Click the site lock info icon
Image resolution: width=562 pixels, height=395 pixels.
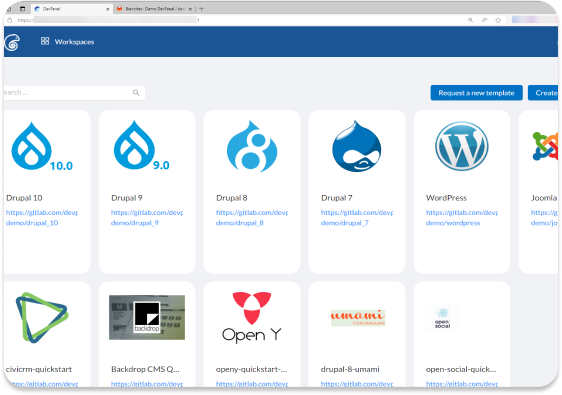pos(10,20)
